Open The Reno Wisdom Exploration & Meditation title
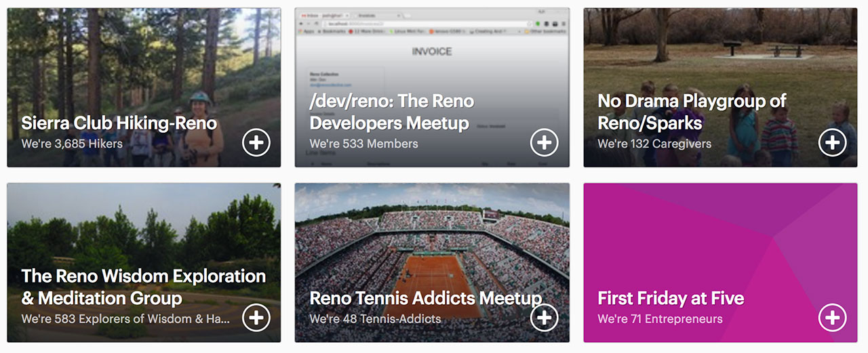Viewport: 868px width, 353px height. [143, 287]
